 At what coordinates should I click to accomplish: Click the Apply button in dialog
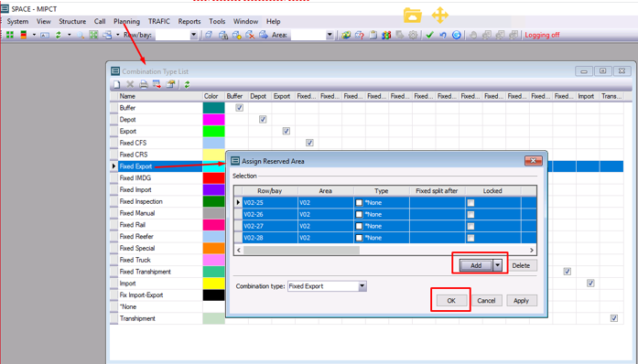click(521, 301)
